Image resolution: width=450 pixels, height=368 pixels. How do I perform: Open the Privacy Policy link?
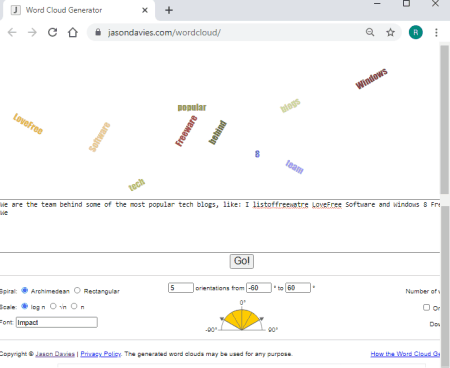pyautogui.click(x=101, y=354)
